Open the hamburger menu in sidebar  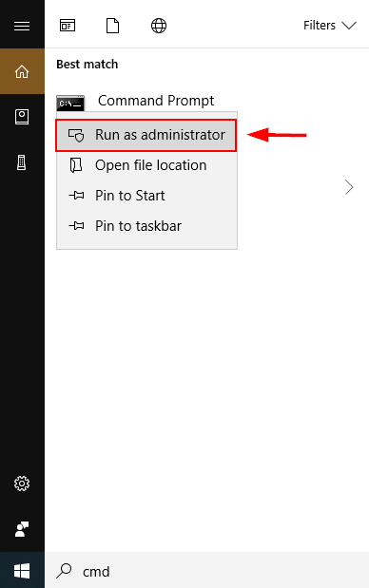(22, 26)
